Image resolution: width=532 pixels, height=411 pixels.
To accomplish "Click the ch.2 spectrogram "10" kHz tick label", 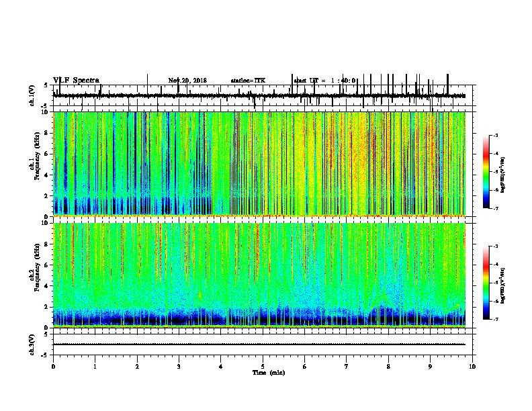I will tap(44, 223).
